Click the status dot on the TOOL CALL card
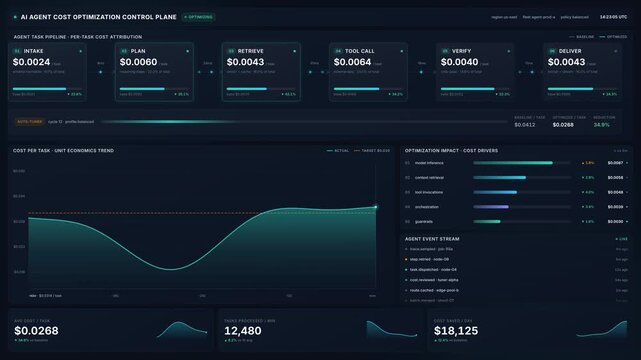 pos(401,51)
